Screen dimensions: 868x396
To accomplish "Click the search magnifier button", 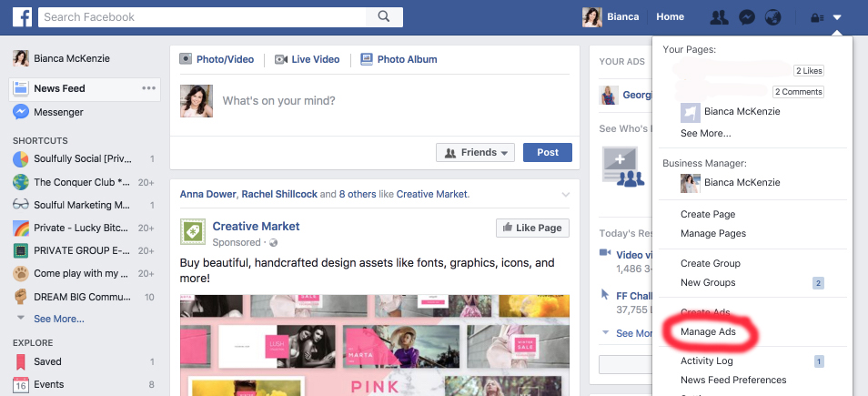I will pos(384,17).
